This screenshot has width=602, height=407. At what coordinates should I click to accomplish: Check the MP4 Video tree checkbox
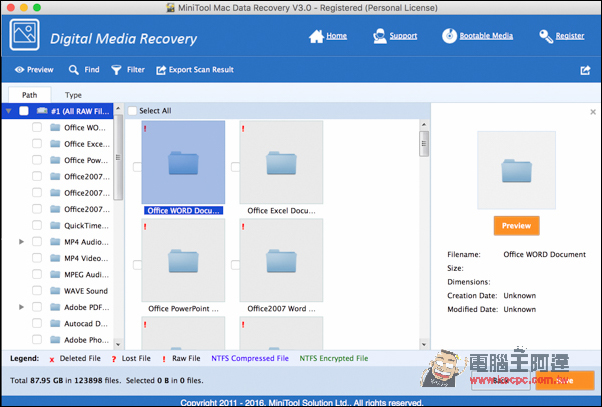point(37,258)
